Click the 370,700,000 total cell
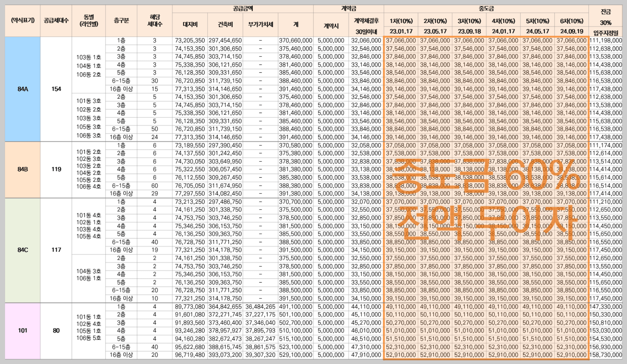 296,202
